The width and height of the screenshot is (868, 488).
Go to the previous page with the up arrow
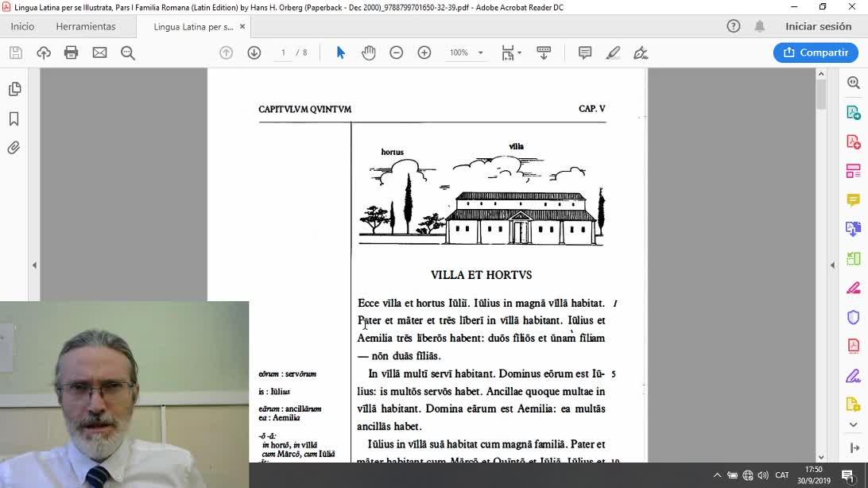point(226,52)
